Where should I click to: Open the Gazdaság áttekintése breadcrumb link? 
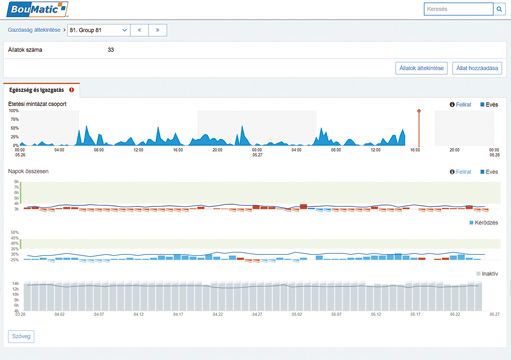[x=34, y=30]
